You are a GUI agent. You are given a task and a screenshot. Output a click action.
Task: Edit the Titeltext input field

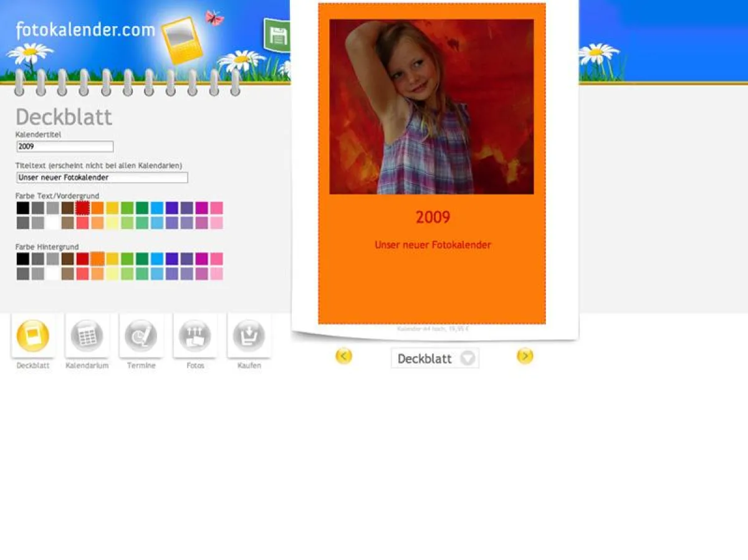(x=101, y=178)
